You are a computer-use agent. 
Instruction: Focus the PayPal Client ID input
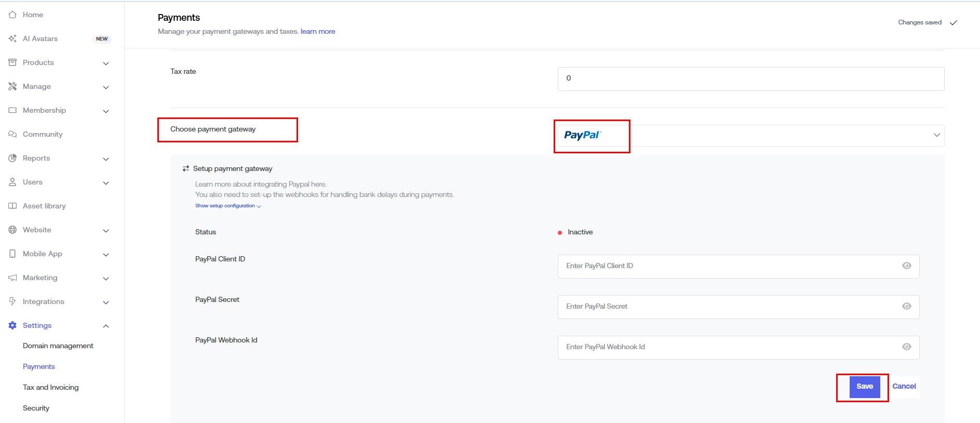[739, 266]
